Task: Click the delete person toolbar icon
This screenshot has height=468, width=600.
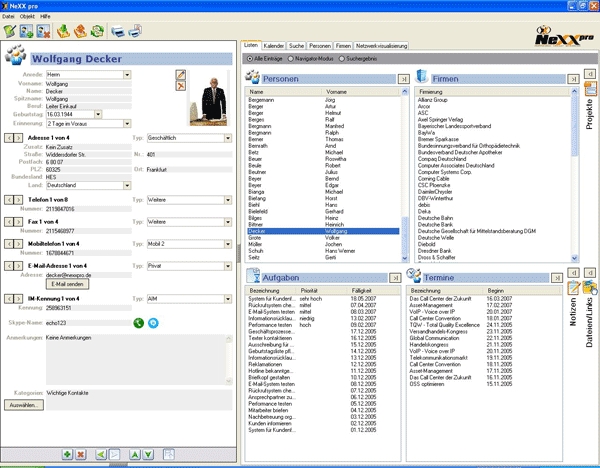Action: coord(45,31)
